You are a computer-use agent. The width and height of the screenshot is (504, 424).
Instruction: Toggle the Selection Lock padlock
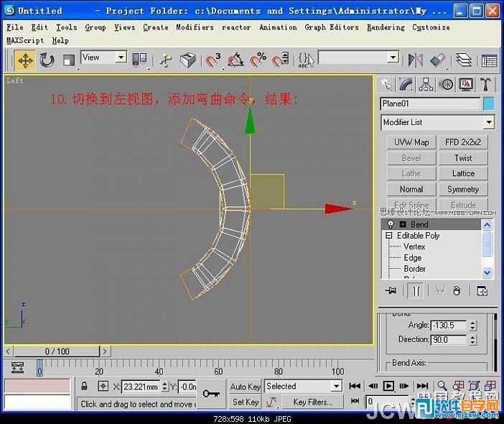(x=84, y=387)
